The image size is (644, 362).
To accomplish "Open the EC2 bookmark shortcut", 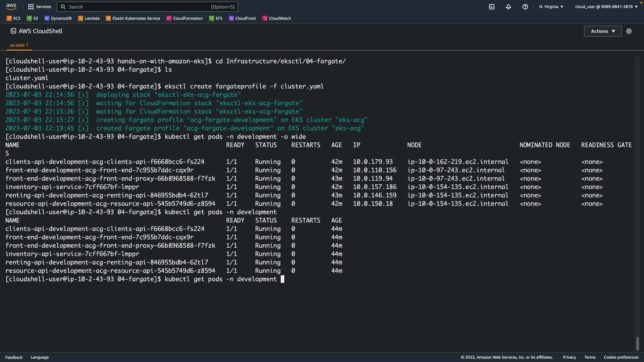I will 13,18.
